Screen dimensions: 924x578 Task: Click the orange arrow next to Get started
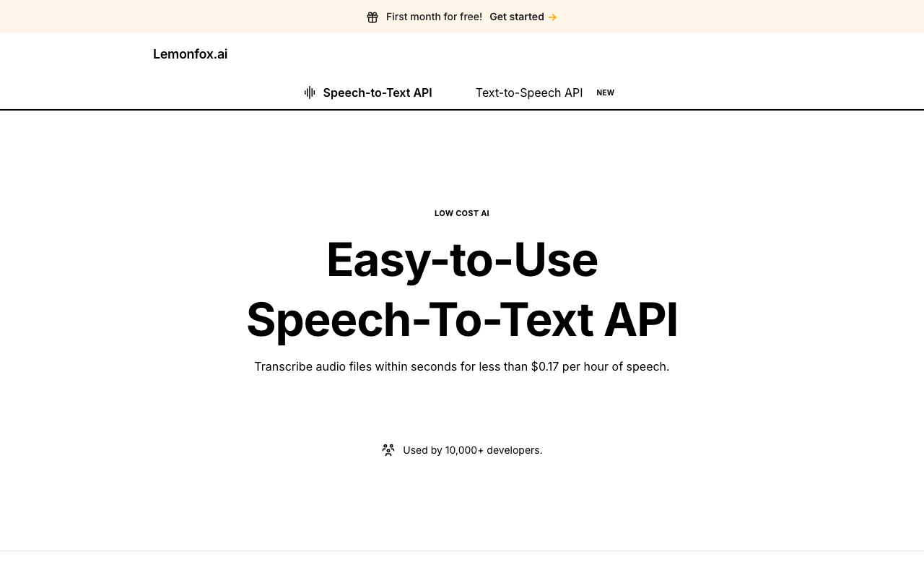(552, 17)
